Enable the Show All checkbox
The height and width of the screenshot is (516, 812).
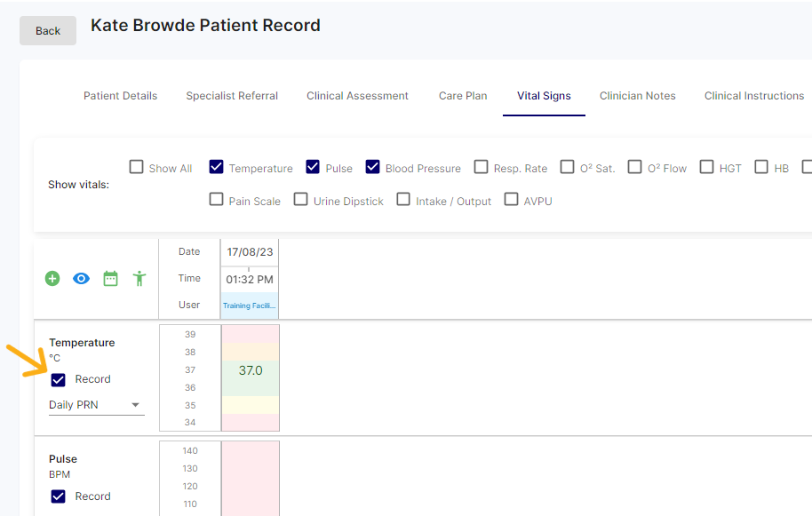coord(136,167)
